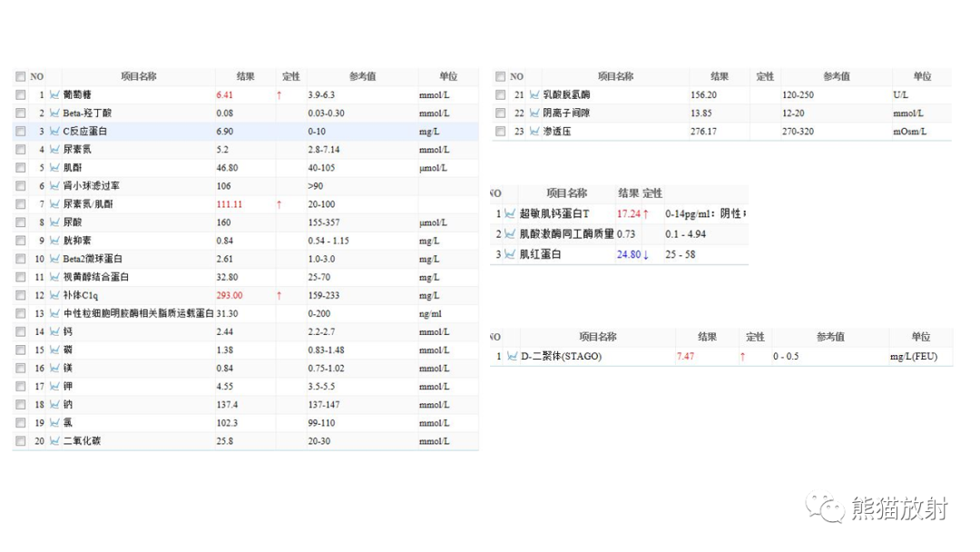Toggle select-all checkbox in left table header
980x552 pixels.
[21, 76]
